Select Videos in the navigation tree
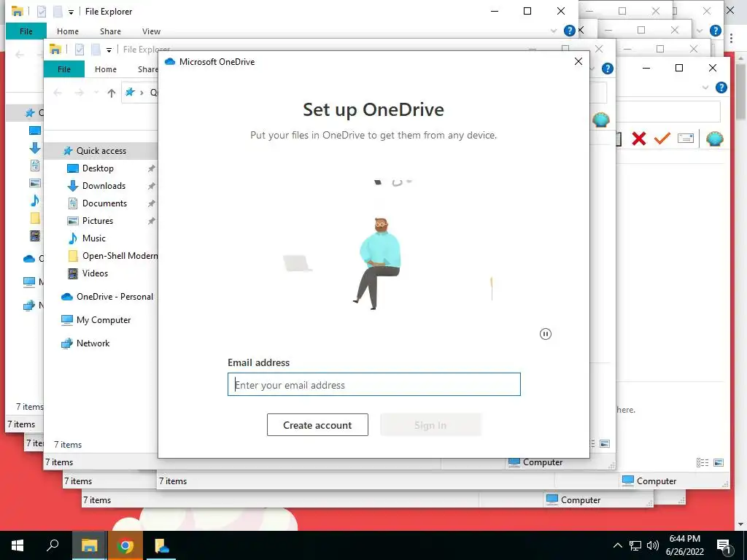747x560 pixels. (x=95, y=273)
